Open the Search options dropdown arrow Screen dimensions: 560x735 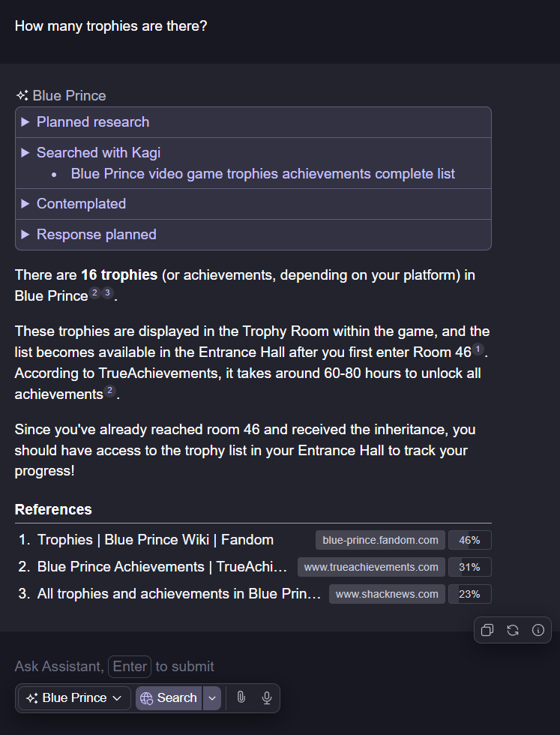[212, 697]
